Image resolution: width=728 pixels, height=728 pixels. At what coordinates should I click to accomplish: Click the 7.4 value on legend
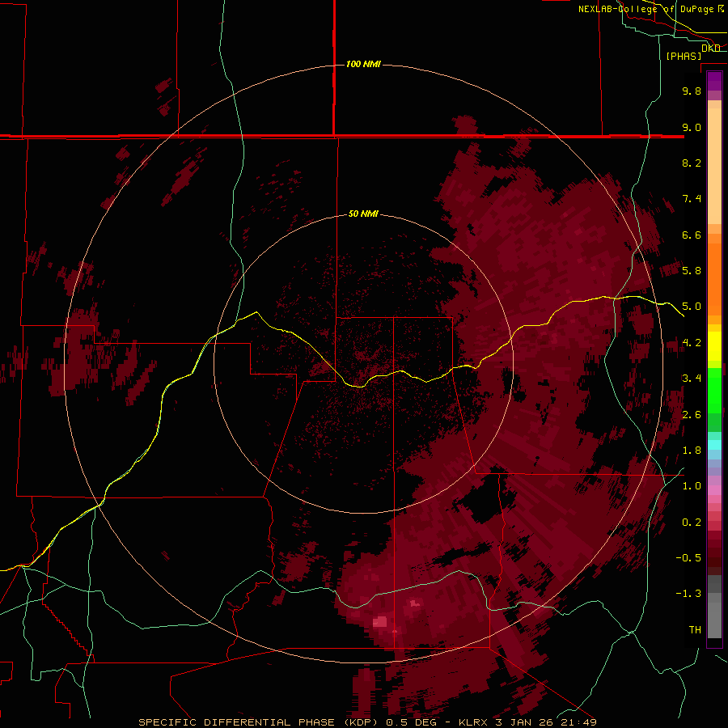point(692,199)
